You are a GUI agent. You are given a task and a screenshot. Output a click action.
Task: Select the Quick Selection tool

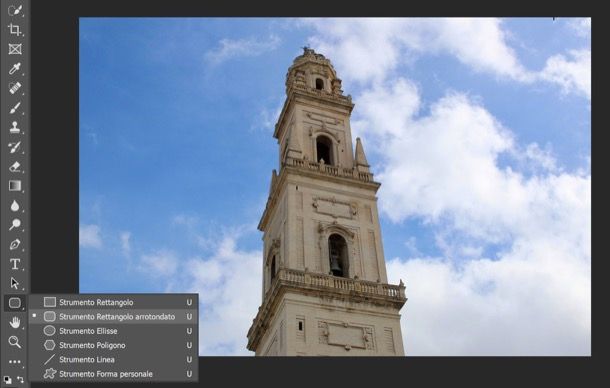[15, 10]
